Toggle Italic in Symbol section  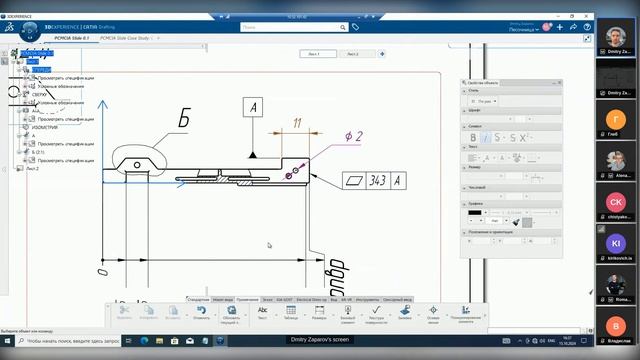pyautogui.click(x=485, y=138)
